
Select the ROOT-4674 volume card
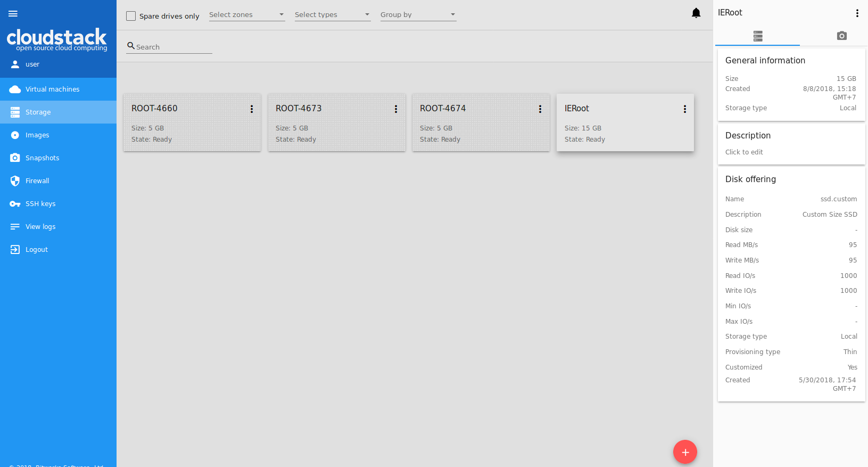coord(481,122)
